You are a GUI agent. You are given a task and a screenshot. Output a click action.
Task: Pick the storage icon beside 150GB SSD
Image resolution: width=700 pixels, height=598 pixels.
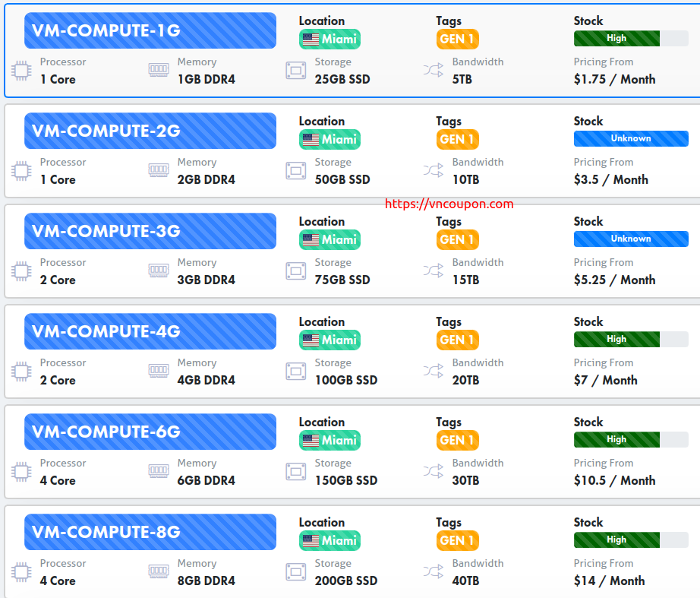(295, 471)
